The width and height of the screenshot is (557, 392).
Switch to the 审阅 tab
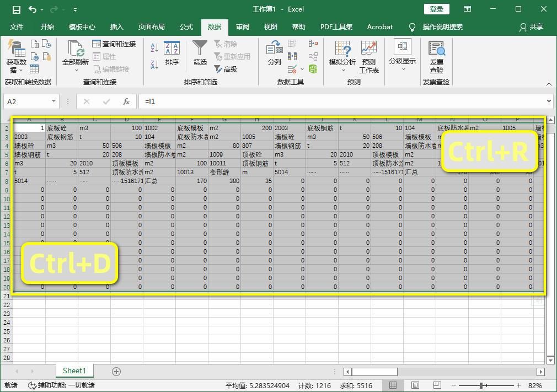(x=242, y=27)
